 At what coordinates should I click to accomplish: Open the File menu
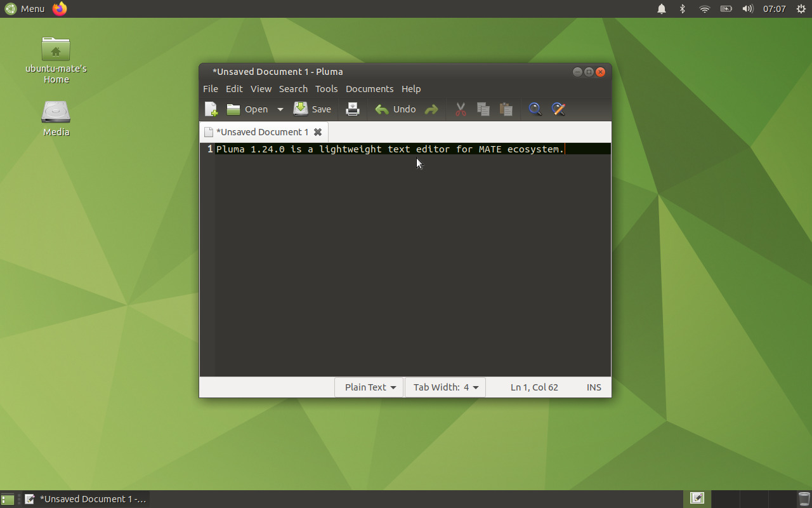point(211,89)
